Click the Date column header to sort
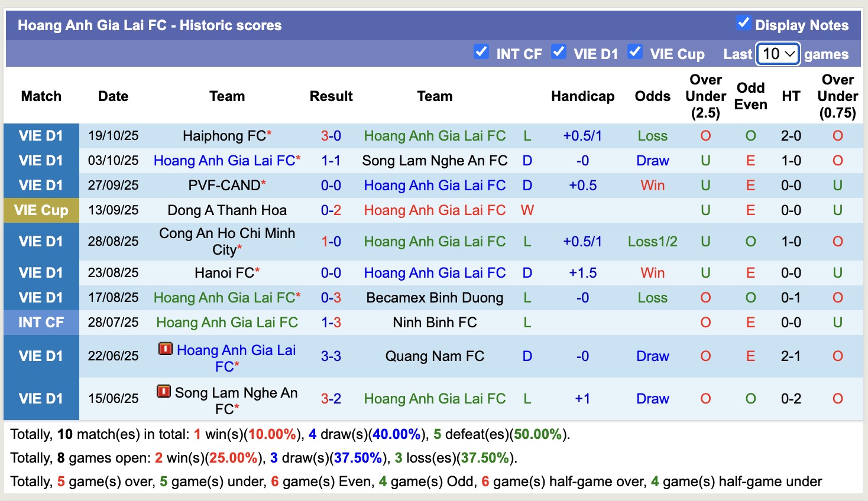This screenshot has height=501, width=868. (x=113, y=96)
